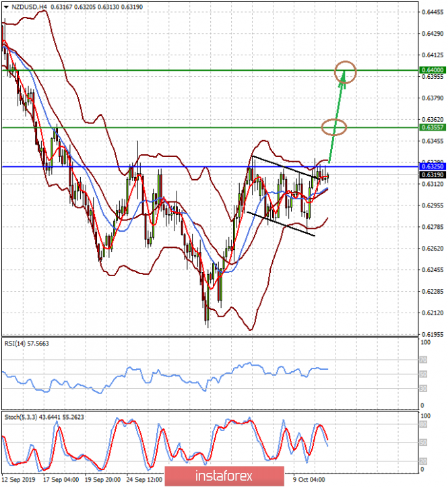Image resolution: width=448 pixels, height=487 pixels.
Task: Click the Stochastic 20 level marker
Action: (423, 461)
